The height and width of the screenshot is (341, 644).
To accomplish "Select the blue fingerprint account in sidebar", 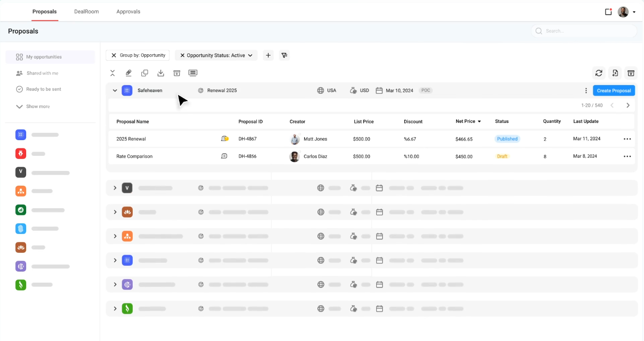I will 21,228.
